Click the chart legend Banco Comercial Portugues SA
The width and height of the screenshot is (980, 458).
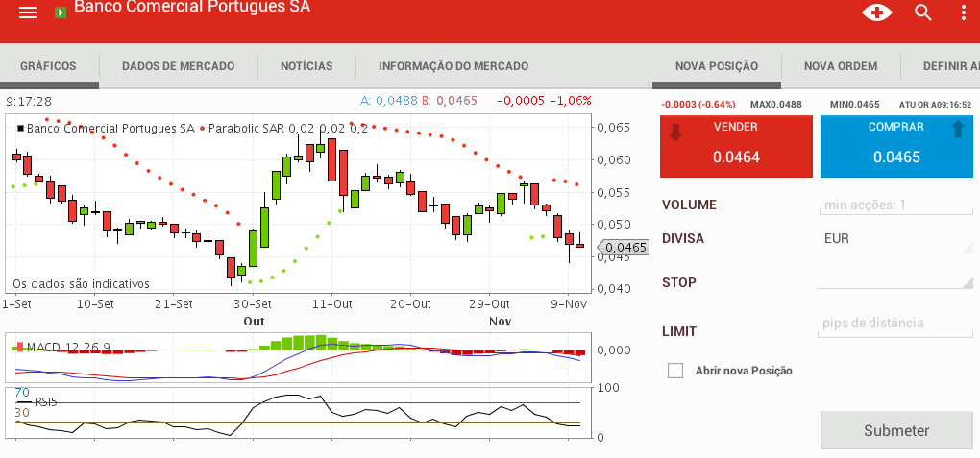click(110, 129)
